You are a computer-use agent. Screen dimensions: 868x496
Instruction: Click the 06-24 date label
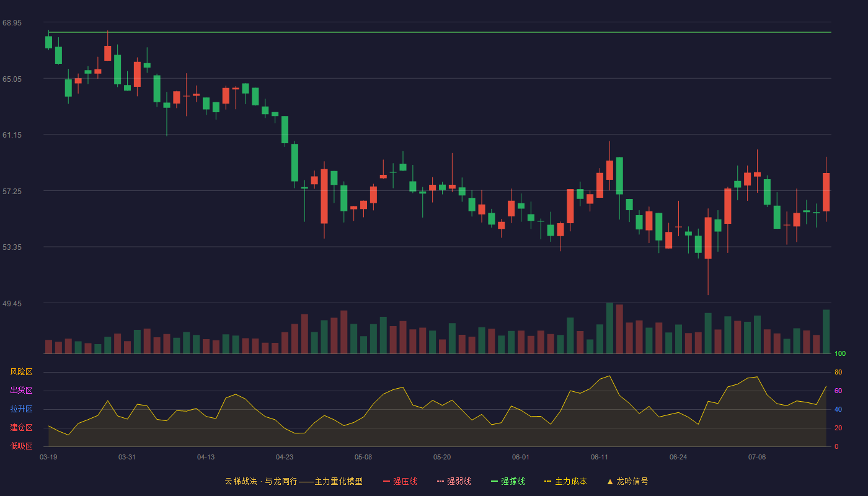[x=678, y=457]
